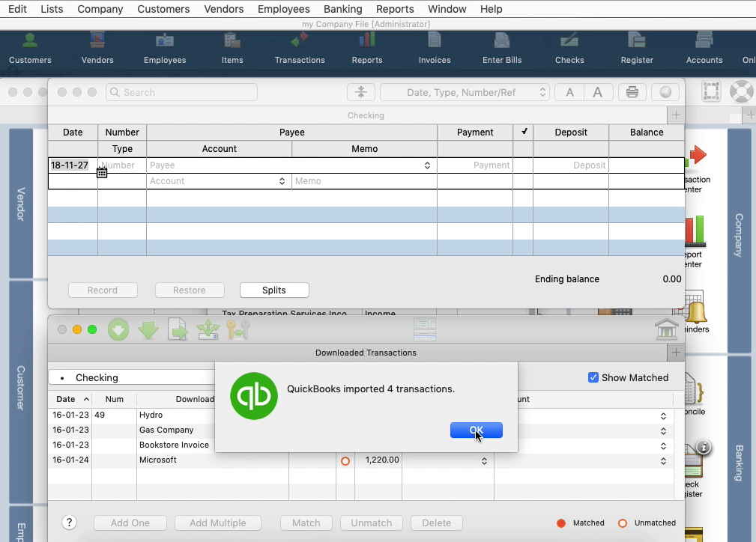Click the Splits button

(x=274, y=290)
